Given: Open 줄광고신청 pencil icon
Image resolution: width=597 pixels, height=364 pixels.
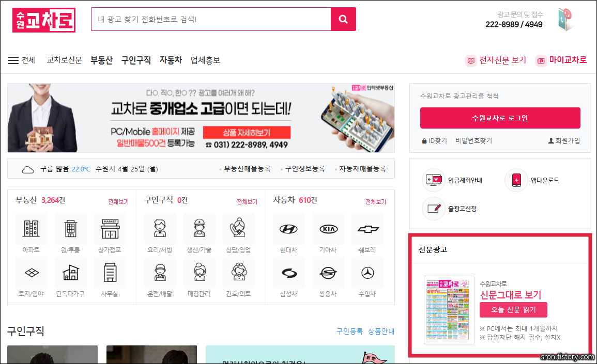Looking at the screenshot, I should click(434, 209).
